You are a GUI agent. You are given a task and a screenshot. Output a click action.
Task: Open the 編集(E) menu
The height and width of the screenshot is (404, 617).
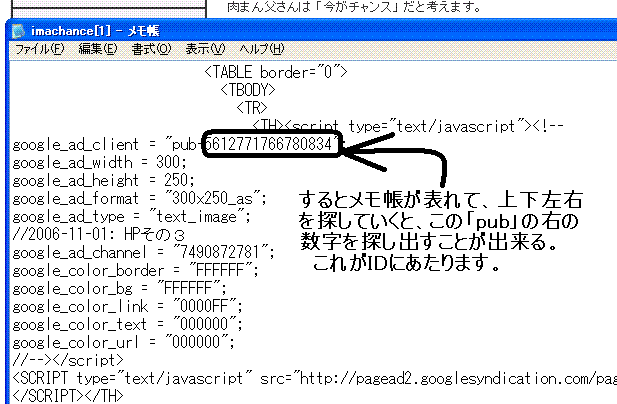98,49
